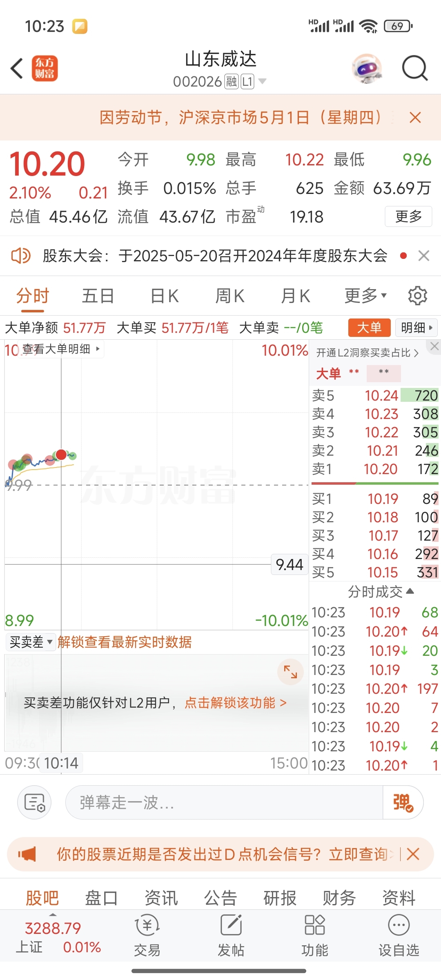Open the robot assistant avatar
Screen dimensions: 441x980
click(x=367, y=68)
